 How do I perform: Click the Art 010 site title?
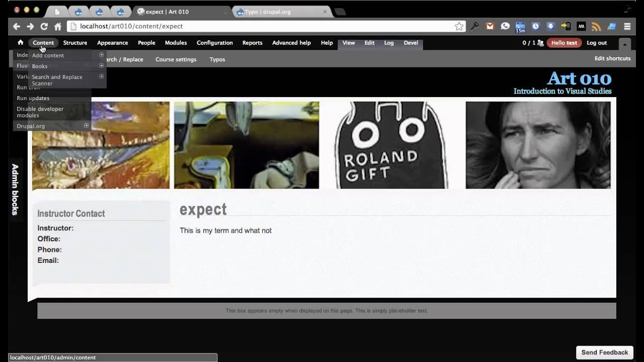(579, 78)
